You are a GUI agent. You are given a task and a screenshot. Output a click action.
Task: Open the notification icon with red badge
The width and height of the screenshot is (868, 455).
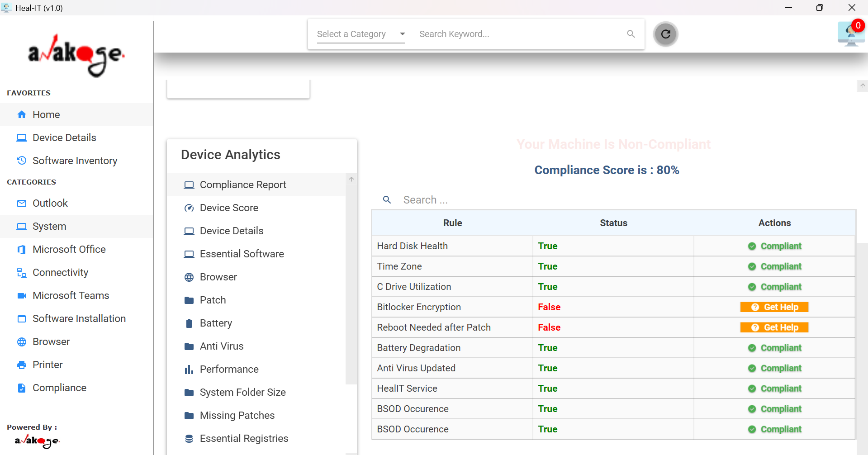click(x=851, y=33)
